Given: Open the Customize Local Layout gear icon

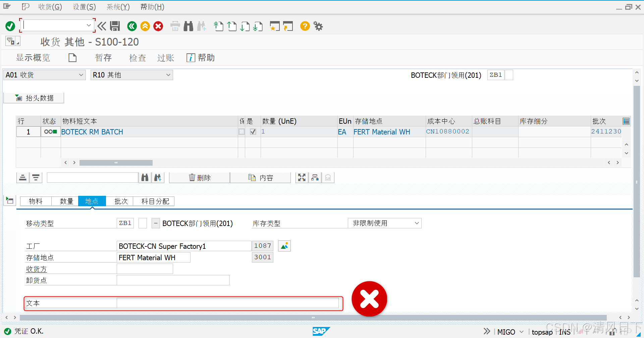Looking at the screenshot, I should (x=318, y=26).
